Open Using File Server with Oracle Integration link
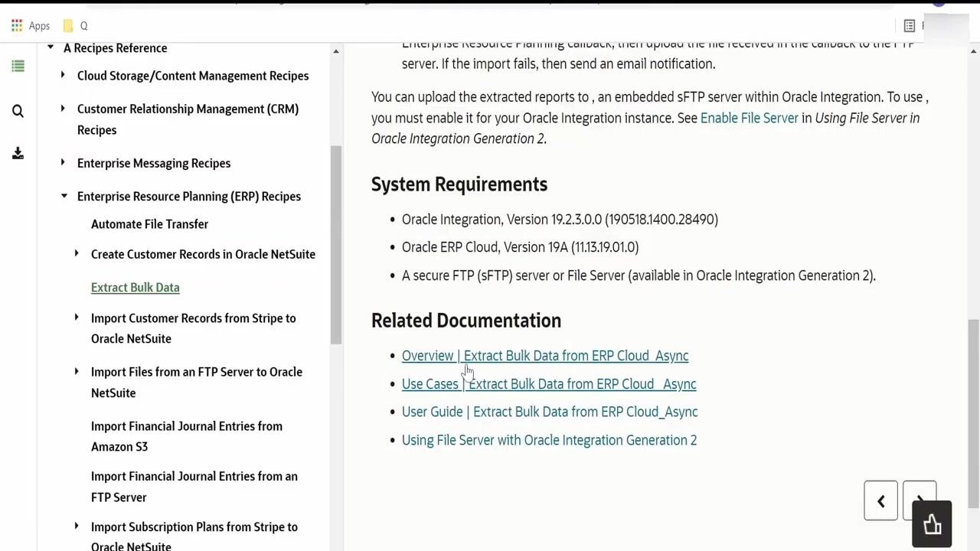Screen dimensions: 980x551 click(549, 440)
